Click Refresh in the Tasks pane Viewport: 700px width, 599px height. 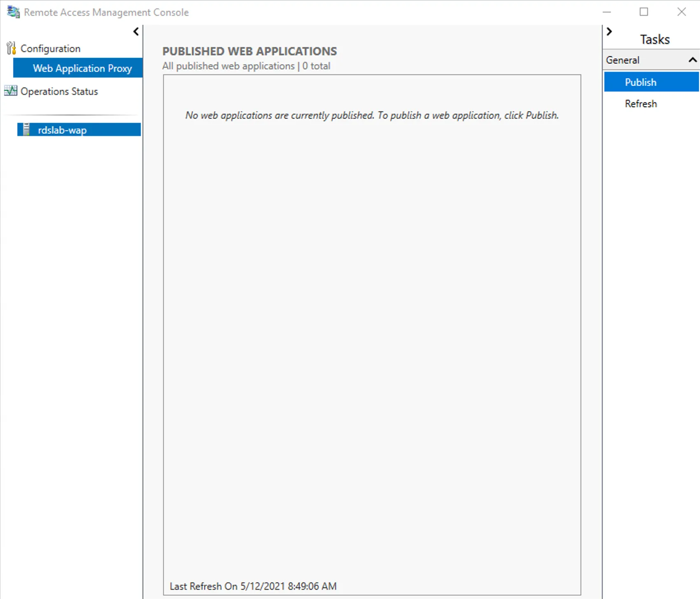640,103
